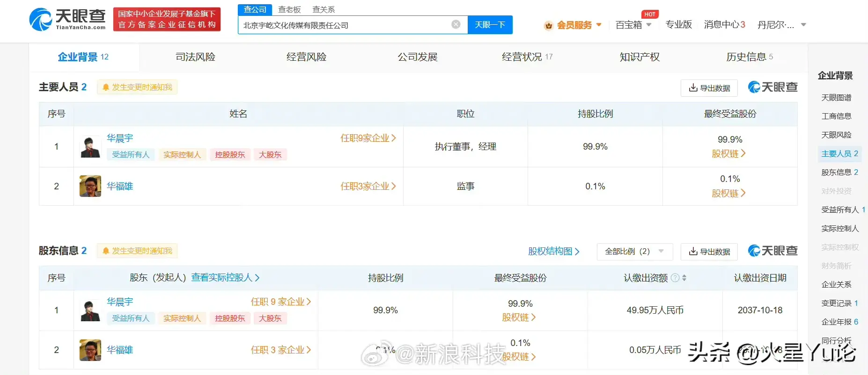Switch to the 查公司 search tab
Viewport: 868px width, 375px height.
[255, 9]
